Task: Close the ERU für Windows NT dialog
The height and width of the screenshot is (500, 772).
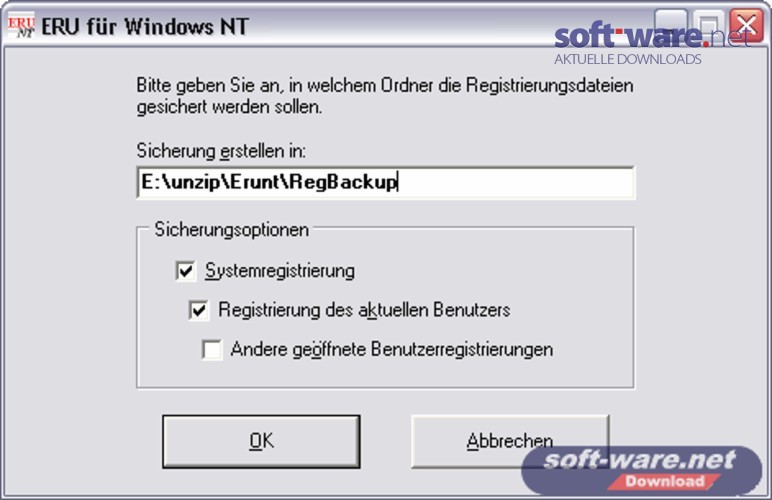Action: (746, 25)
